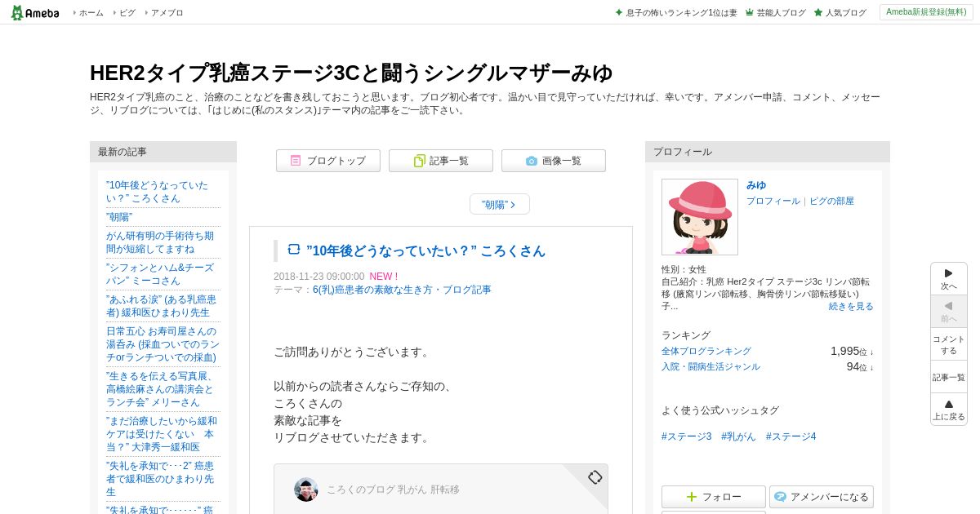Click the blue 画像一覧 camera icon
The height and width of the screenshot is (514, 980).
tap(532, 161)
